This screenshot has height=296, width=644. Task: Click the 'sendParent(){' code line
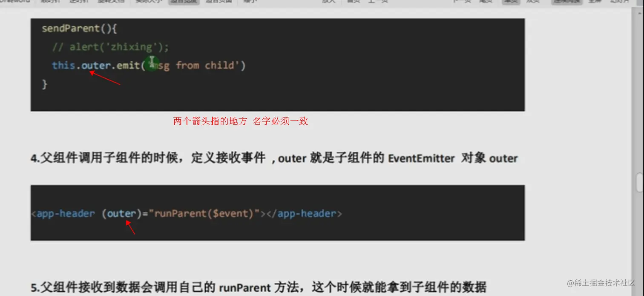pyautogui.click(x=79, y=29)
